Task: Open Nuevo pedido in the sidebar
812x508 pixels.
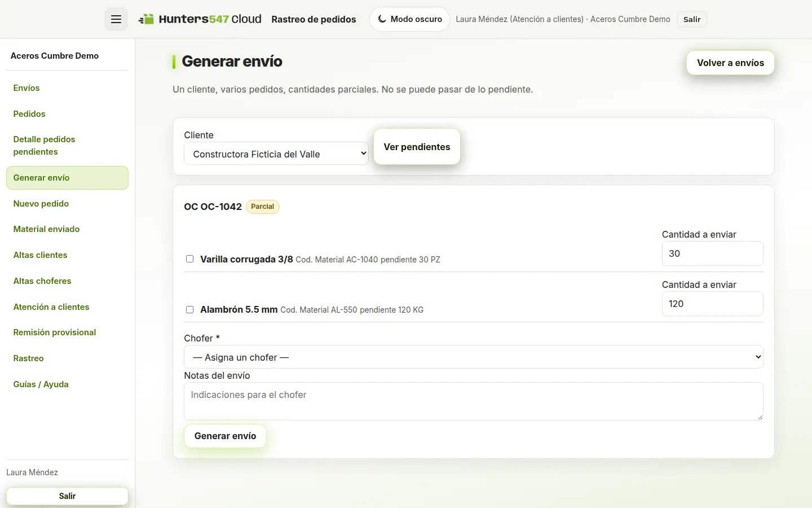Action: pyautogui.click(x=67, y=204)
